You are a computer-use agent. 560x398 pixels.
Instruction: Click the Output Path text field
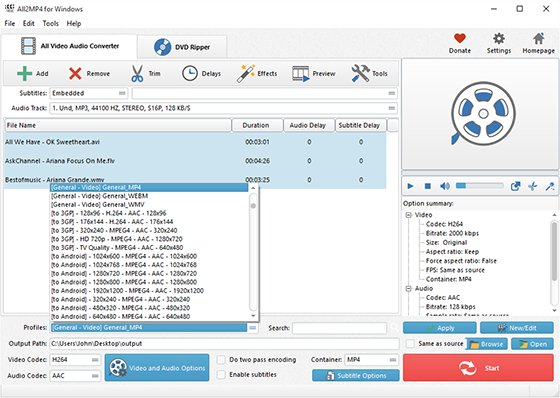click(x=224, y=343)
